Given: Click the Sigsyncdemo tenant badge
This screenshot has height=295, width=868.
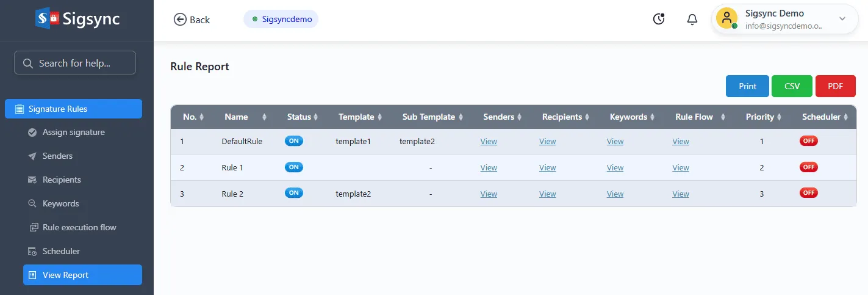Looking at the screenshot, I should coord(281,19).
